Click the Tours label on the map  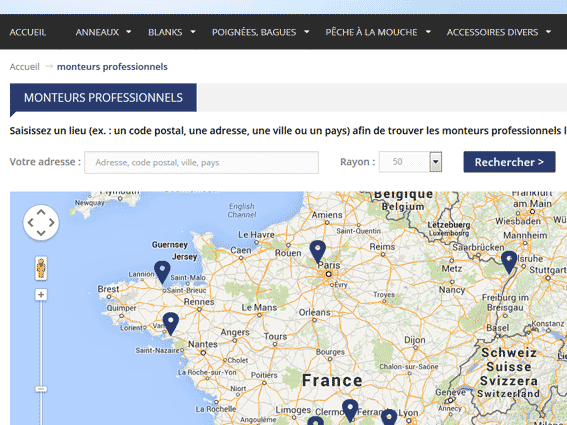coord(276,336)
